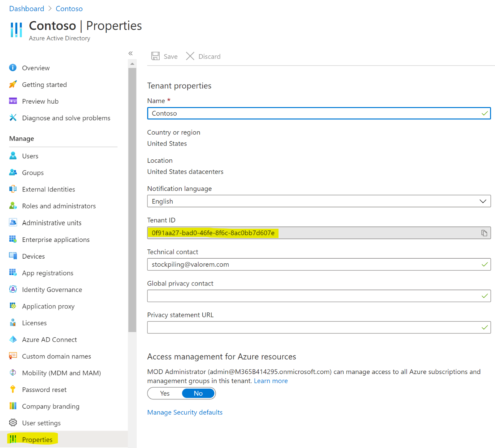Click the Preview hub icon
495x448 pixels.
pyautogui.click(x=13, y=101)
